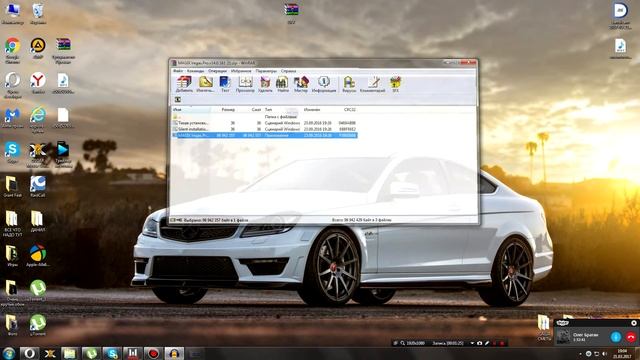640x360 pixels.
Task: Click the SFX toolbar icon
Action: 395,84
